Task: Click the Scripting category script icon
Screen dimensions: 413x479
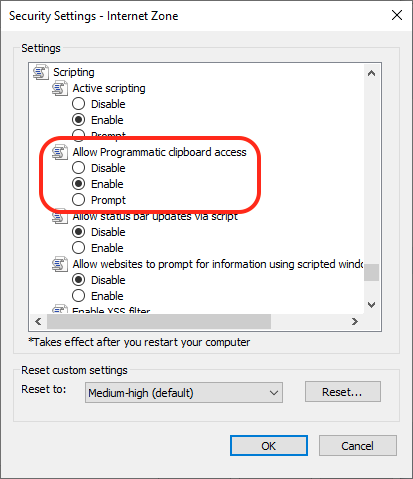Action: point(41,72)
